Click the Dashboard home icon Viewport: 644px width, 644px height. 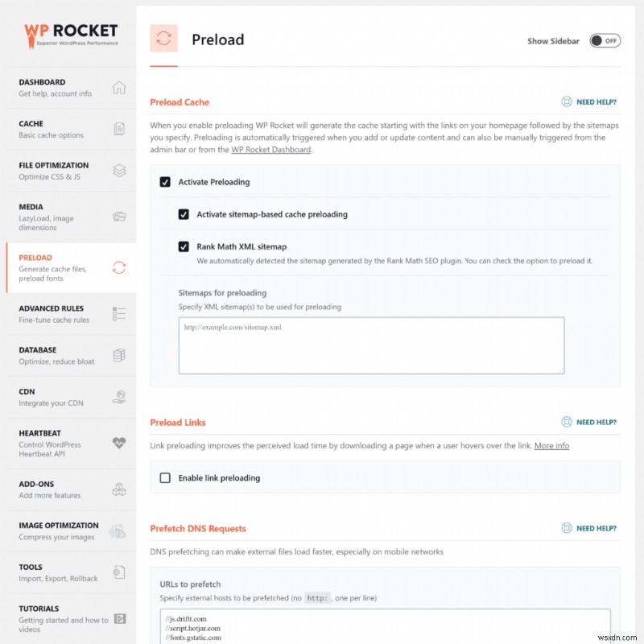119,88
